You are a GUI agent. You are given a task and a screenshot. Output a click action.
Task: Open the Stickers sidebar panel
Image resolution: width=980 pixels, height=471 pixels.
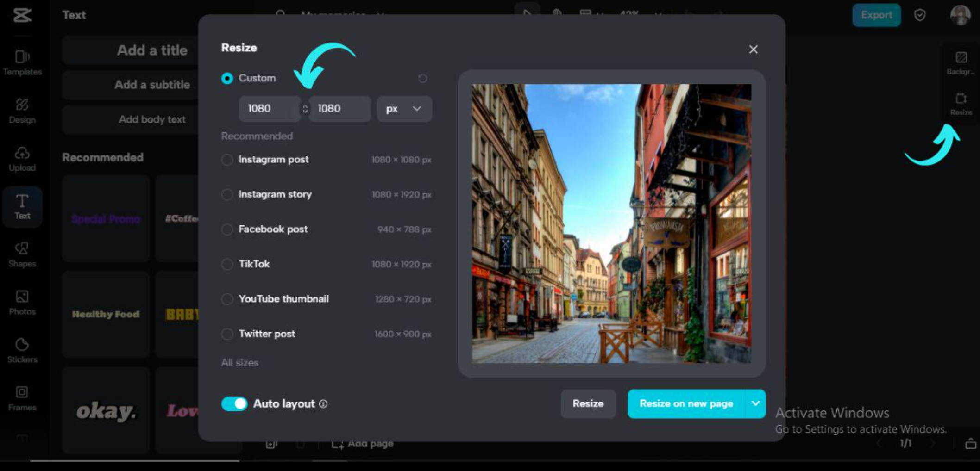click(x=22, y=350)
